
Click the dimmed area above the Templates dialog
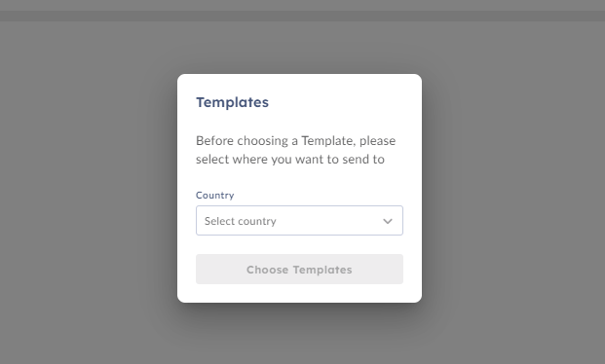[299, 47]
